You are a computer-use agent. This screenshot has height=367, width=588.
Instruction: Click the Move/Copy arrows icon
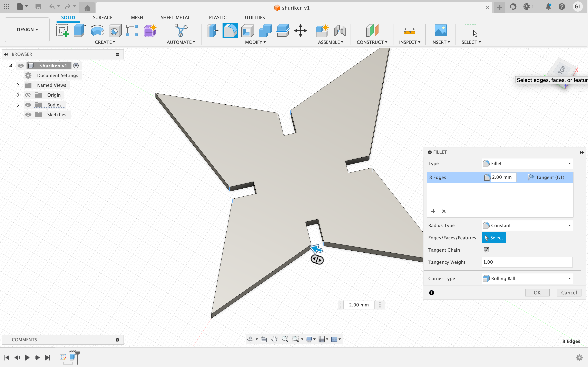click(300, 31)
